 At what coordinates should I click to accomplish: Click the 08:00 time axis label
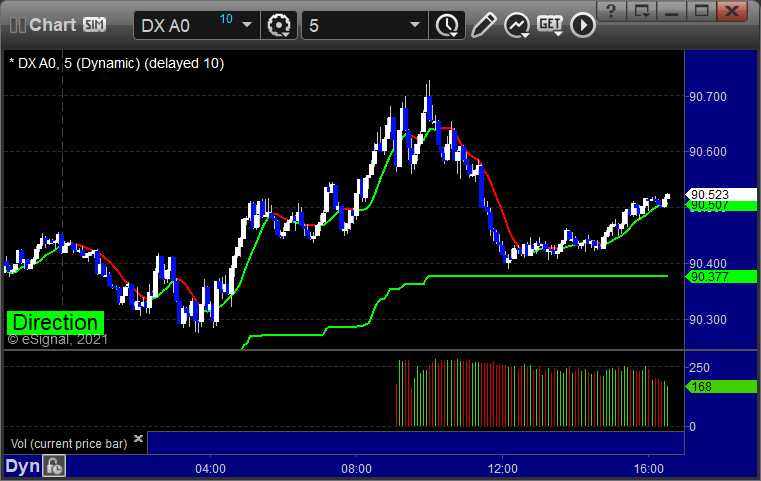pos(356,469)
